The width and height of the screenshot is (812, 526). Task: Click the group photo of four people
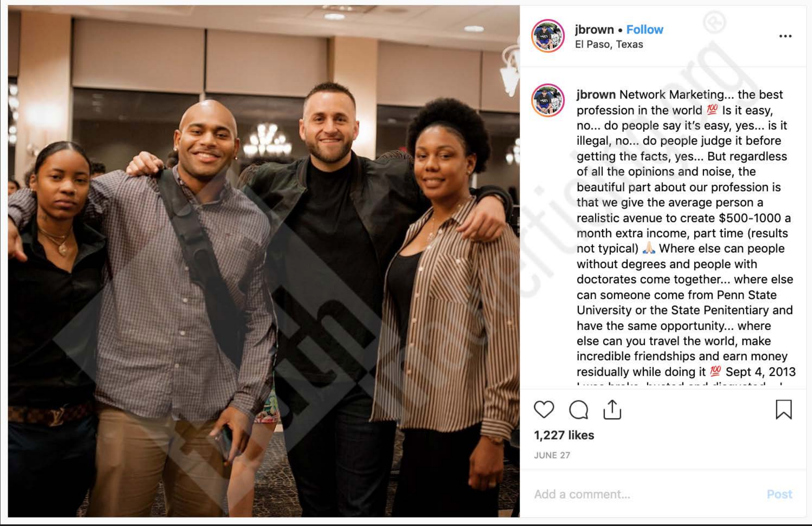click(264, 261)
